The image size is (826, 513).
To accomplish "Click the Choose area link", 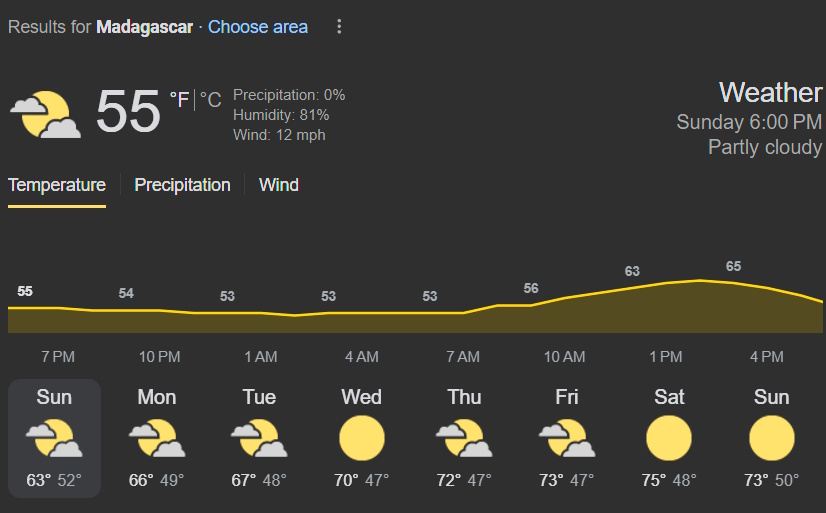I will (x=258, y=27).
